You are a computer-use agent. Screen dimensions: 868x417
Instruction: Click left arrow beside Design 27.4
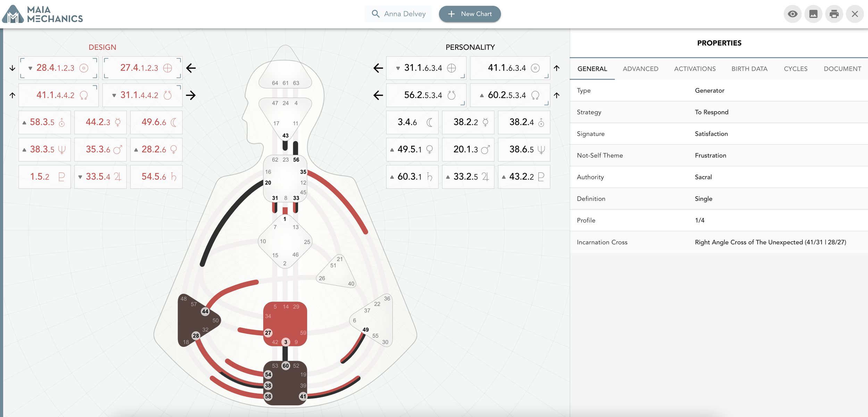click(x=191, y=68)
